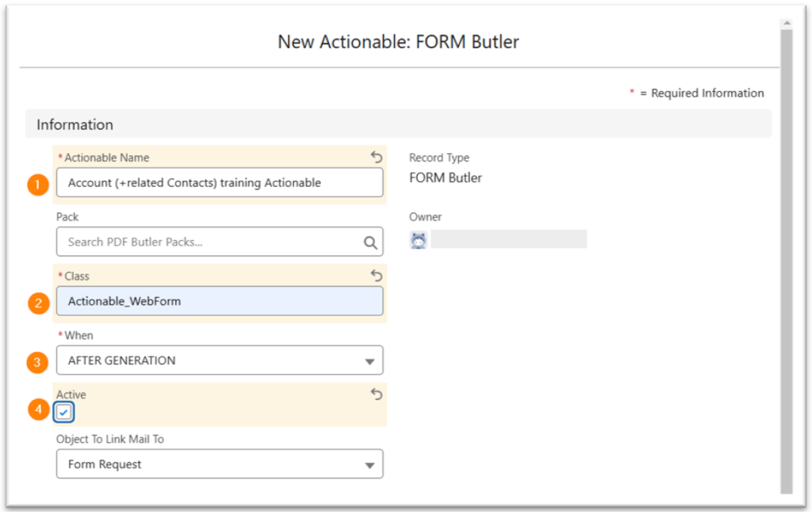The image size is (812, 512).
Task: Click the orange number 1 badge
Action: [x=37, y=183]
